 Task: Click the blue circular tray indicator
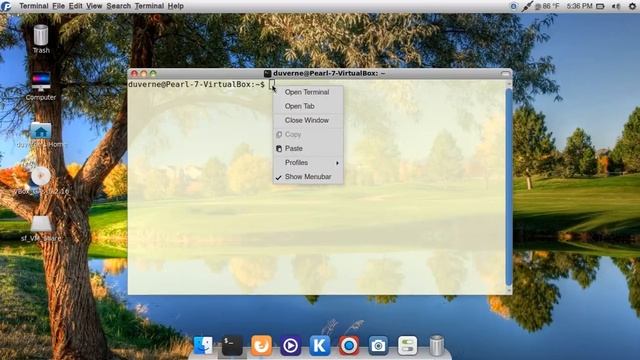[514, 6]
